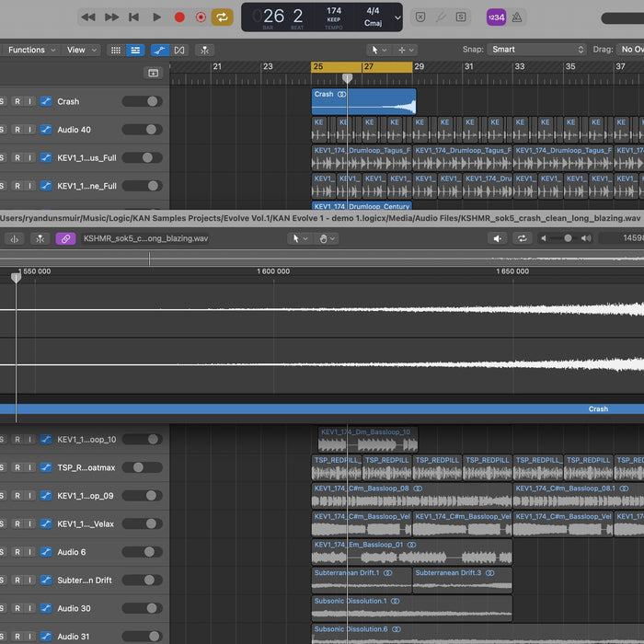Open the Snap Smart dropdown
644x644 pixels.
click(536, 50)
